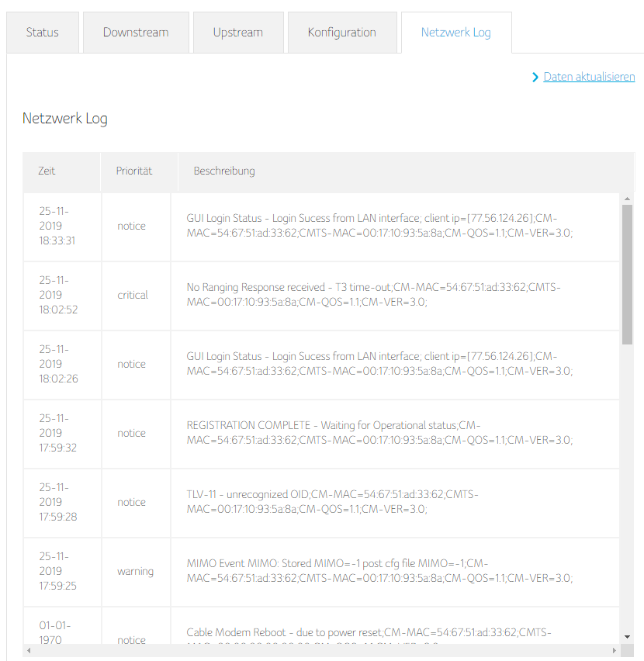Click the vertical scrollbar up arrow
Viewport: 644px width, 661px height.
(x=627, y=199)
